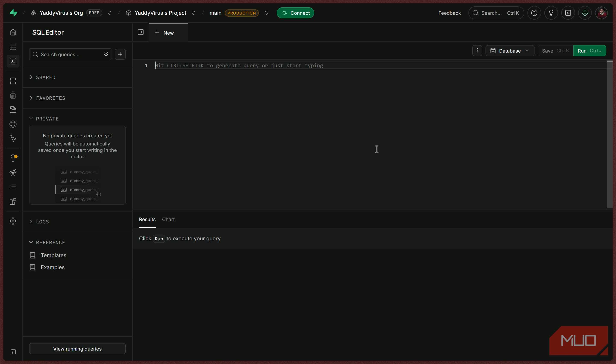Viewport: 616px width, 364px height.
Task: Open Templates reference item
Action: (x=77, y=255)
